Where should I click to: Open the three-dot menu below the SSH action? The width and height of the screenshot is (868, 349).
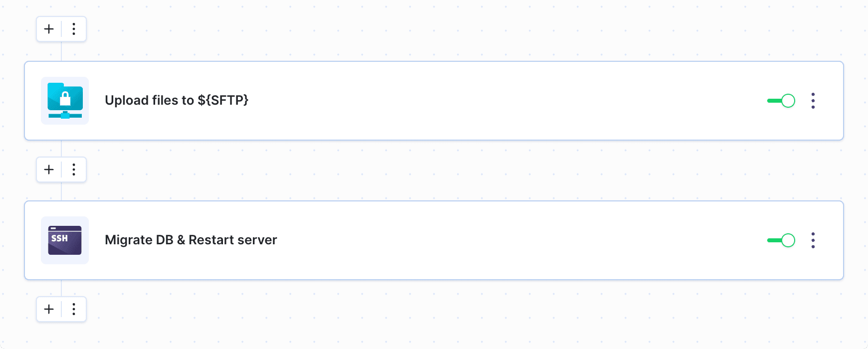(x=74, y=309)
